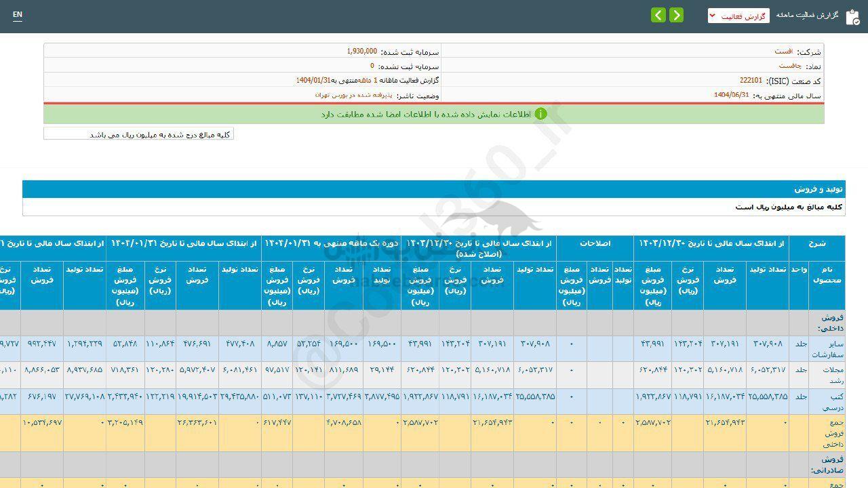This screenshot has width=868, height=488.
Task: Switch language with EN link
Action: coord(18,15)
